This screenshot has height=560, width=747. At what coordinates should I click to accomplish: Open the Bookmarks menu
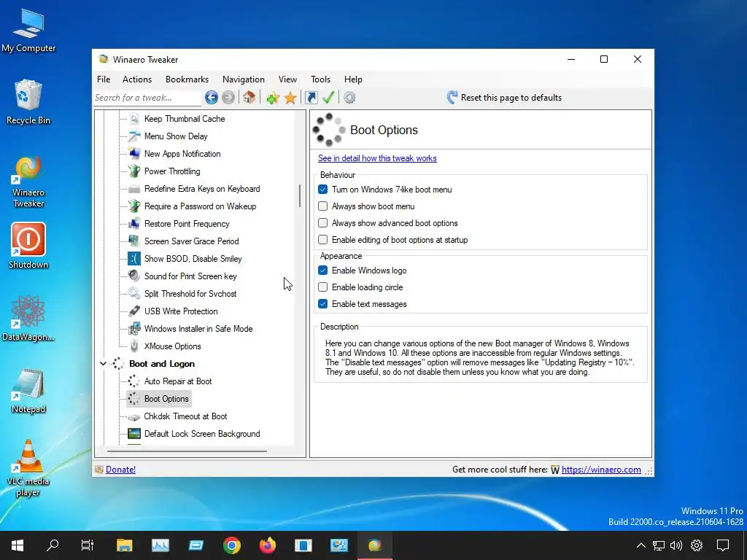pyautogui.click(x=187, y=79)
